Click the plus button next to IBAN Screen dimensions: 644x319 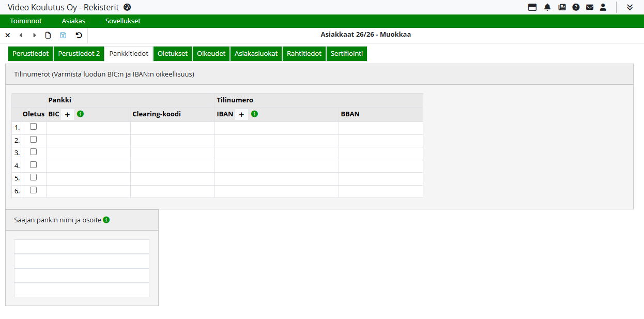241,115
